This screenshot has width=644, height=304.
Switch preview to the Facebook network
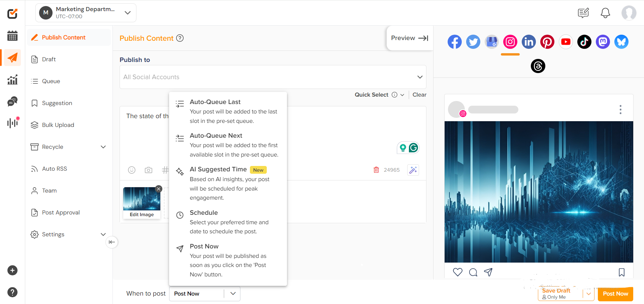455,41
